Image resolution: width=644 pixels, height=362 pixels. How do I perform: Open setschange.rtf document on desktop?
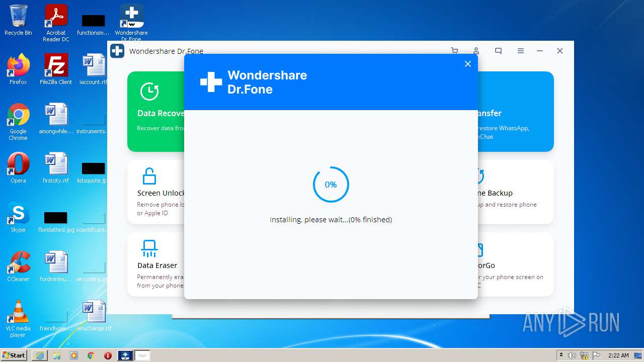94,316
